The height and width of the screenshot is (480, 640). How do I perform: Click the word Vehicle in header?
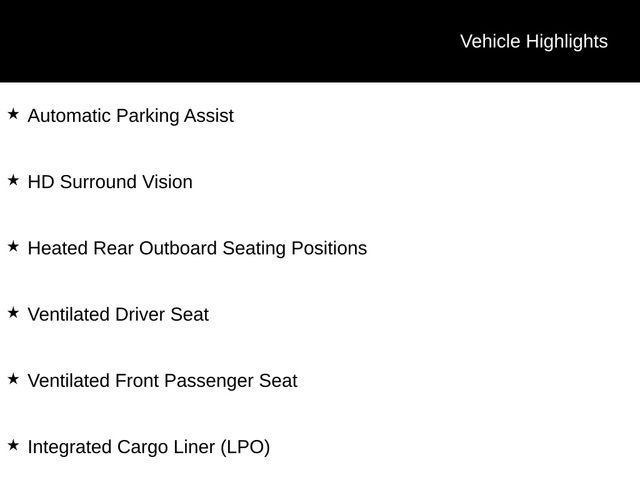[x=490, y=42]
